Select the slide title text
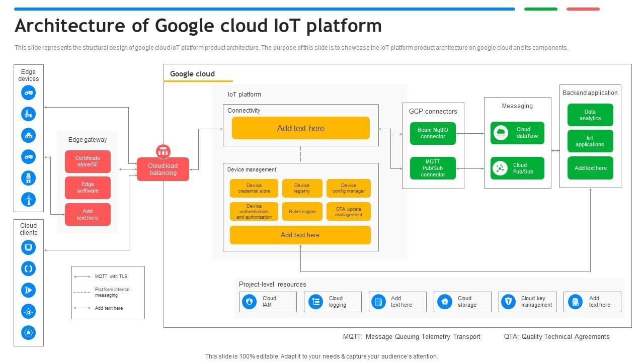The image size is (644, 362). 198,26
